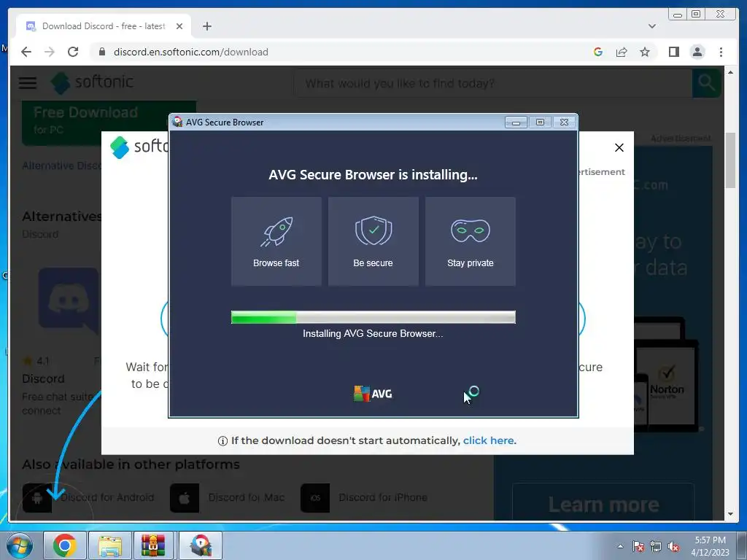Click the iOS platform icon
The height and width of the screenshot is (560, 747).
coord(315,498)
